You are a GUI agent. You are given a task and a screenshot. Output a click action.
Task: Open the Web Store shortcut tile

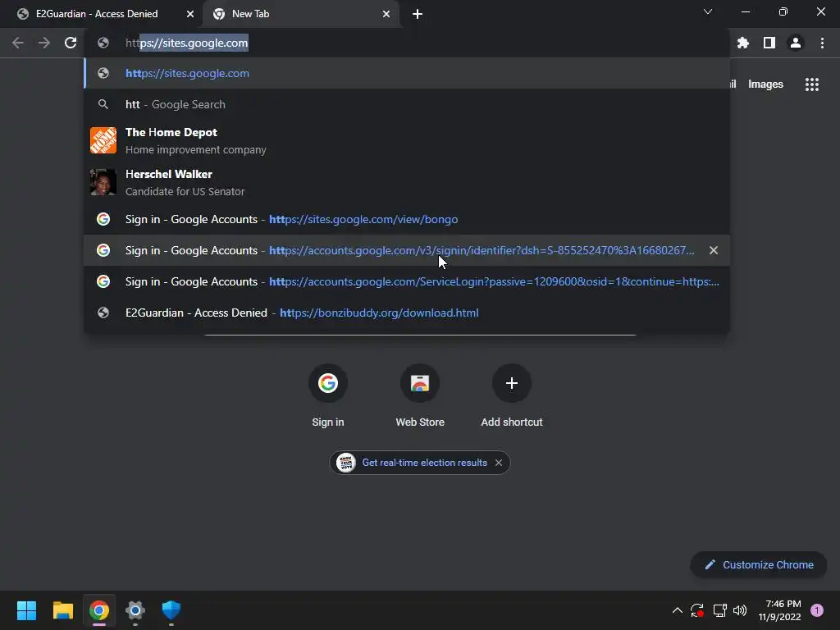coord(420,396)
